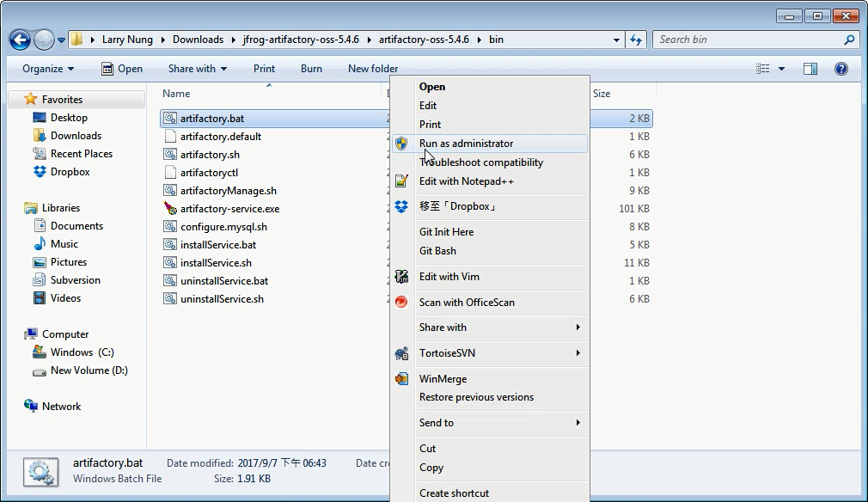
Task: Choose Troubleshoot compatibility menu entry
Action: pos(490,162)
